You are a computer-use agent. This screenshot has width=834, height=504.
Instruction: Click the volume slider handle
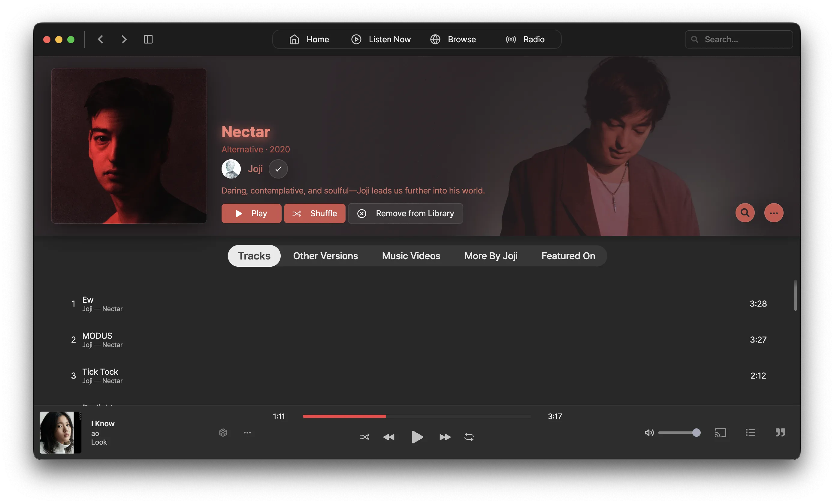696,433
